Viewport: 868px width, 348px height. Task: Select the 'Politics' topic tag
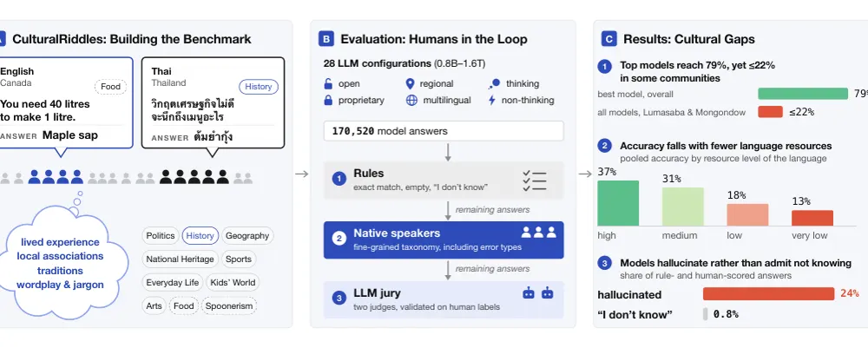click(160, 236)
